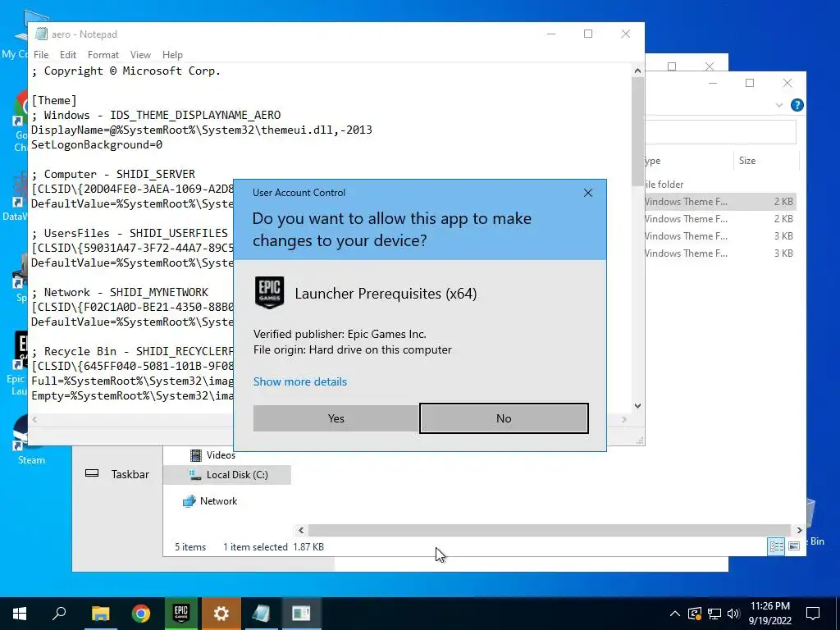Select the last 3 KB theme file row

720,253
